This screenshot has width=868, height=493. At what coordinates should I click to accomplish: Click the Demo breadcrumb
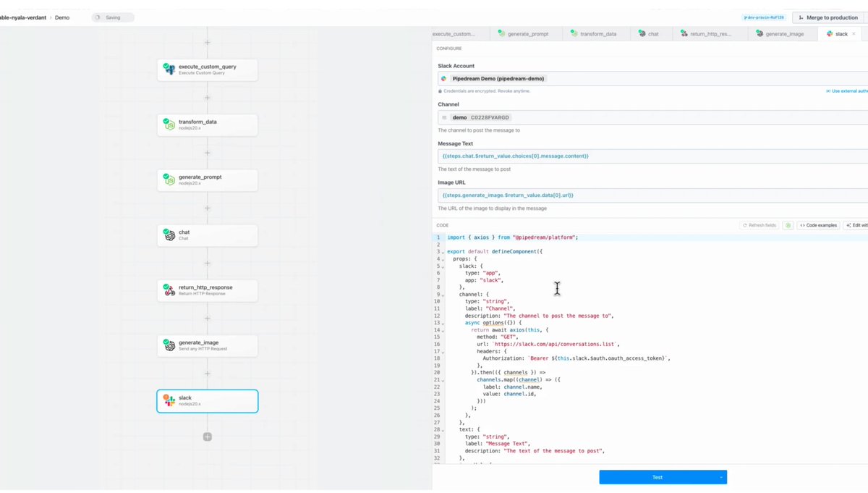[62, 17]
